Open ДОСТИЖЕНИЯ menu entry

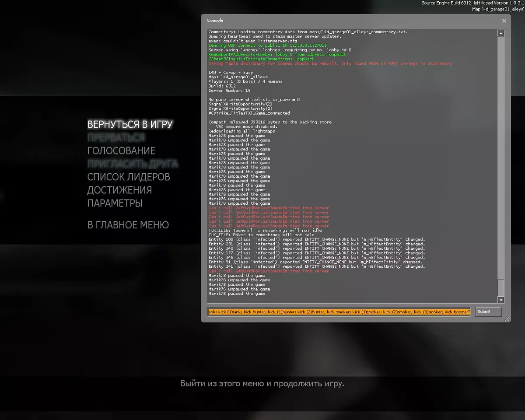(x=119, y=190)
